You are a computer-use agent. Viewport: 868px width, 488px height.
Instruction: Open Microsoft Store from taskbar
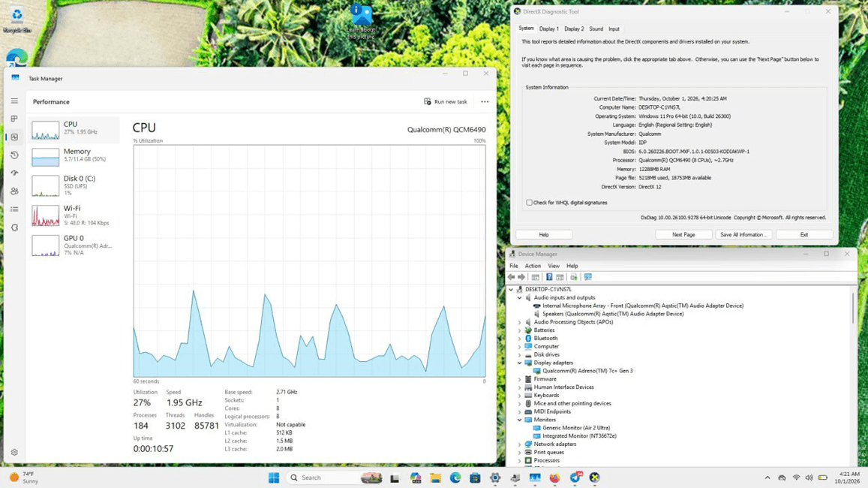click(x=475, y=477)
